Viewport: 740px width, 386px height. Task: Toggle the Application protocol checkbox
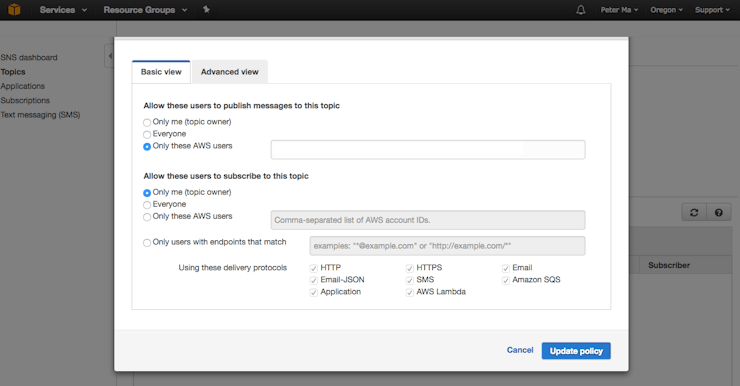pos(313,293)
